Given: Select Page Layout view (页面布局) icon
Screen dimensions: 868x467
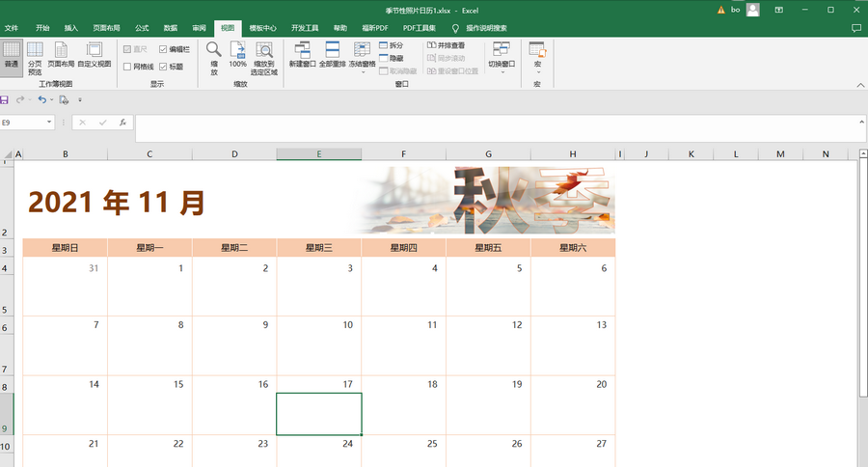Looking at the screenshot, I should pos(61,55).
